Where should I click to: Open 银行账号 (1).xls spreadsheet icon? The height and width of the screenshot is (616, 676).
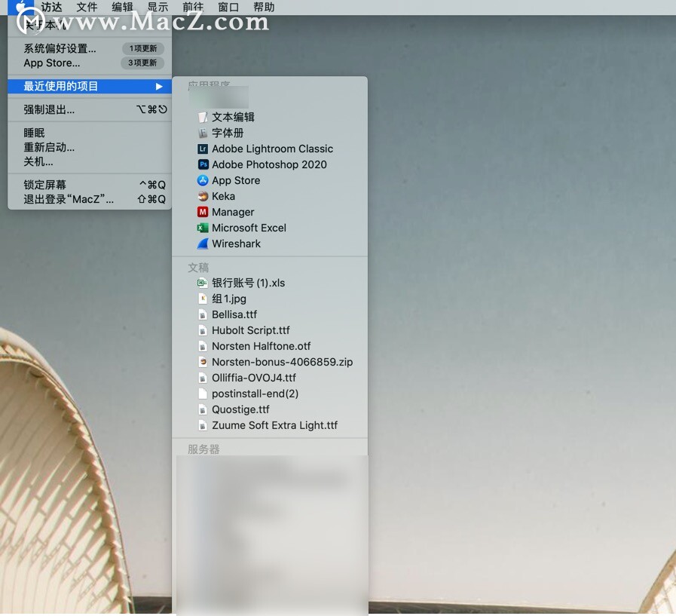click(x=203, y=283)
